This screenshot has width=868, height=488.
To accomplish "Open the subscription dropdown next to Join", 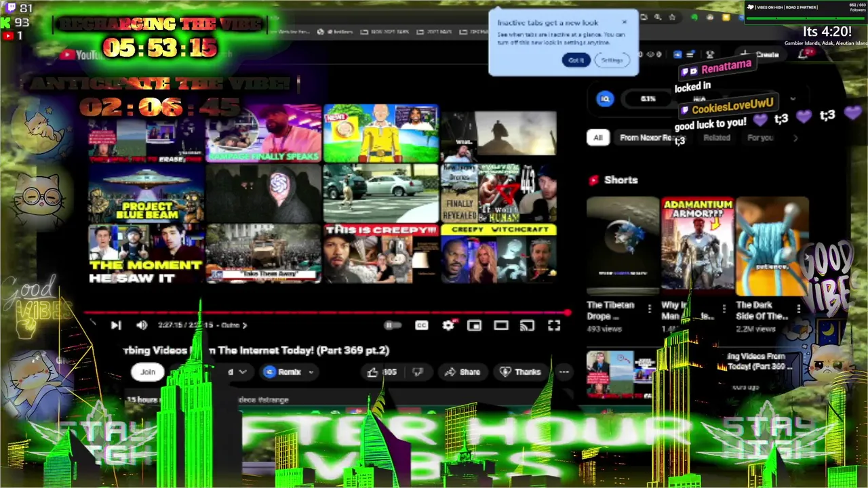I will pyautogui.click(x=242, y=372).
